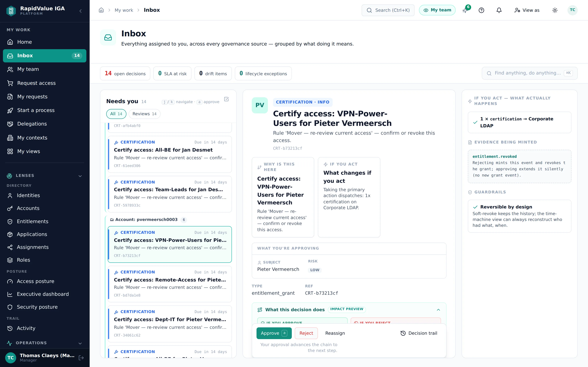Select the All 14 filter tab
The width and height of the screenshot is (588, 367).
(116, 114)
